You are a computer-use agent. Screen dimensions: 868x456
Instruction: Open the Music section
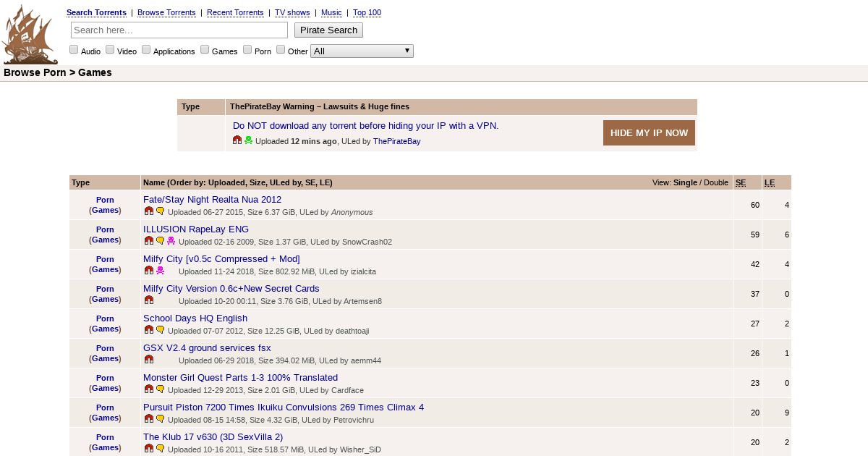331,12
